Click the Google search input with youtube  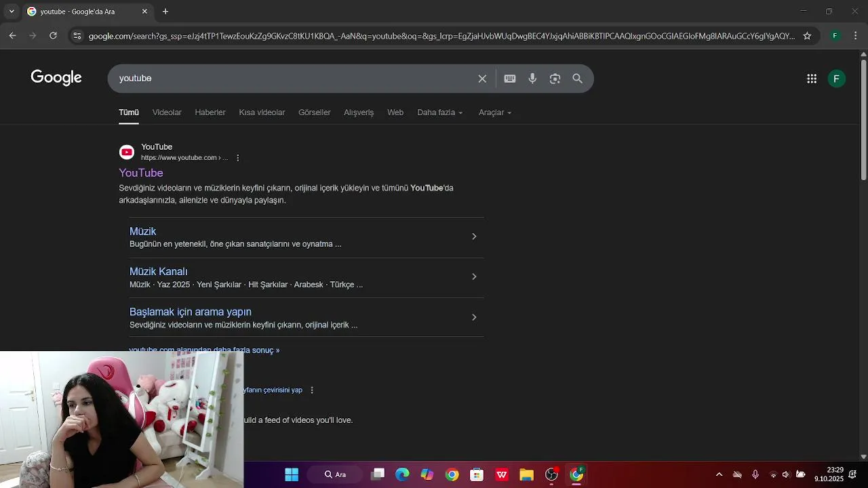(x=295, y=79)
